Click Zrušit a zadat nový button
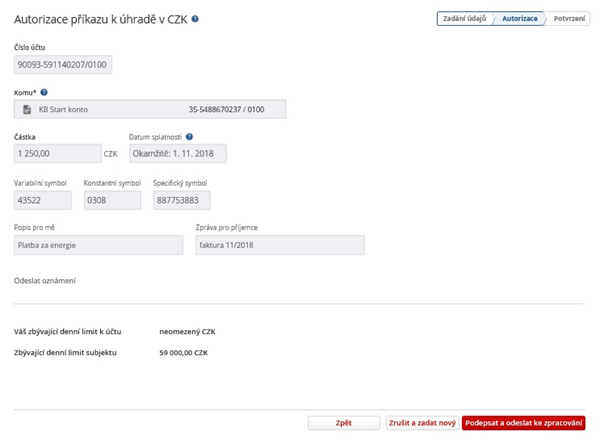600x444 pixels. coord(422,423)
